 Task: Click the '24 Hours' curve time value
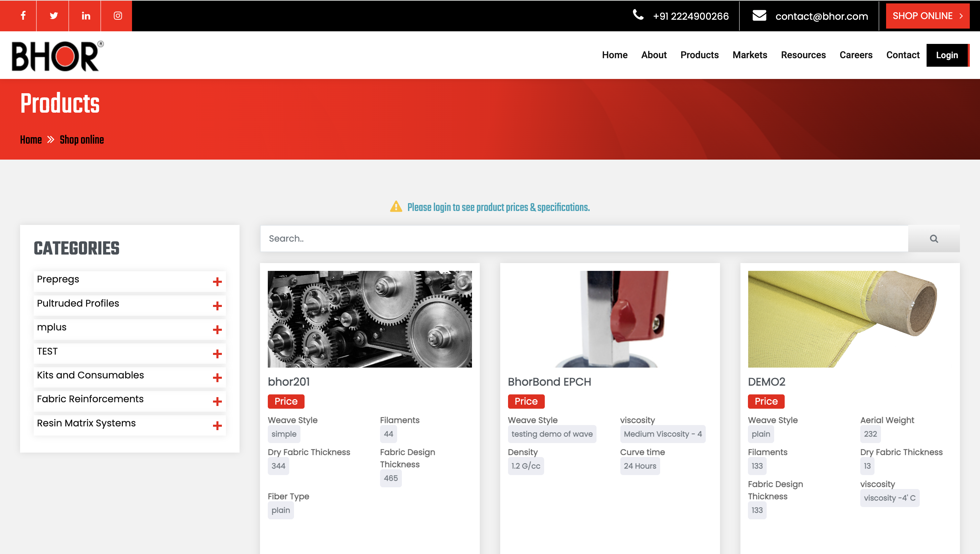click(640, 466)
